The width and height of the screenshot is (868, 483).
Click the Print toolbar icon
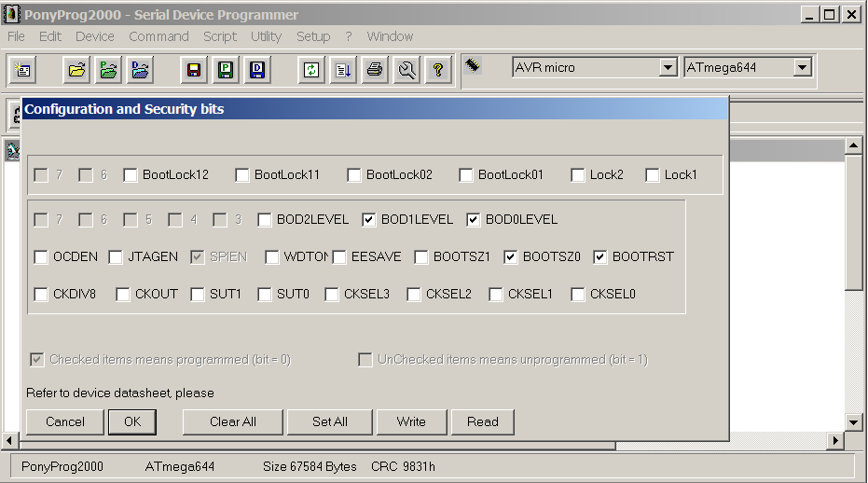pyautogui.click(x=375, y=70)
